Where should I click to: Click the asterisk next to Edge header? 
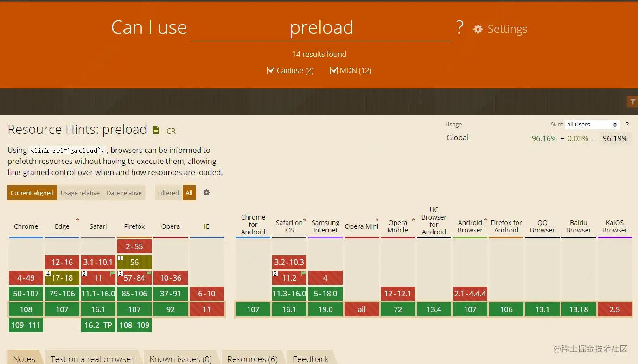click(x=77, y=220)
